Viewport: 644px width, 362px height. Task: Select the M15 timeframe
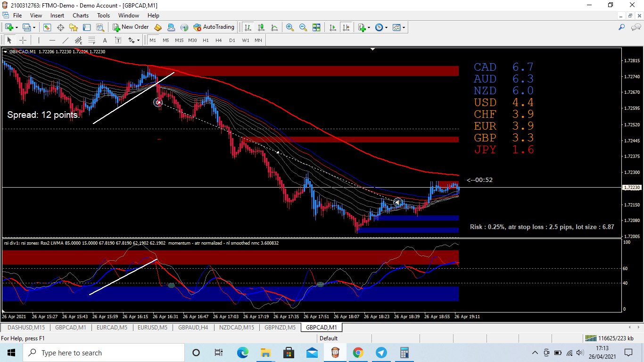coord(179,41)
